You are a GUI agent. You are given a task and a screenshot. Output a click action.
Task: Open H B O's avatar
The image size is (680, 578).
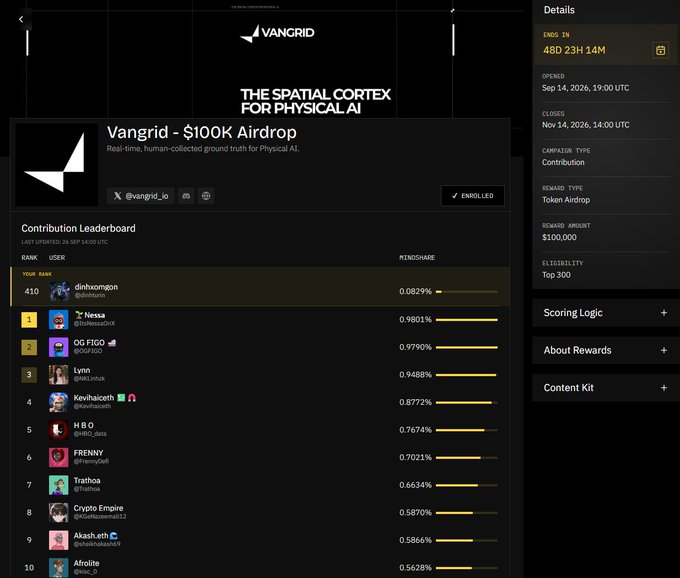59,430
